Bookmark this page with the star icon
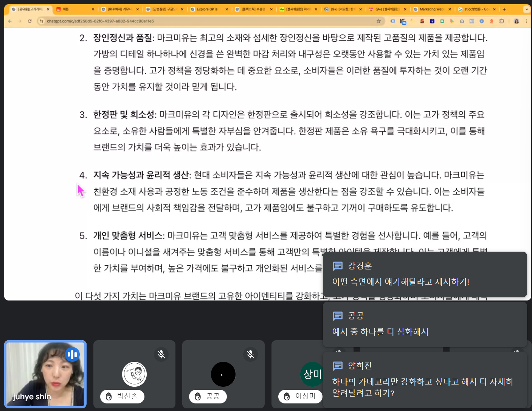Viewport: 532px width, 411px height. click(x=378, y=21)
